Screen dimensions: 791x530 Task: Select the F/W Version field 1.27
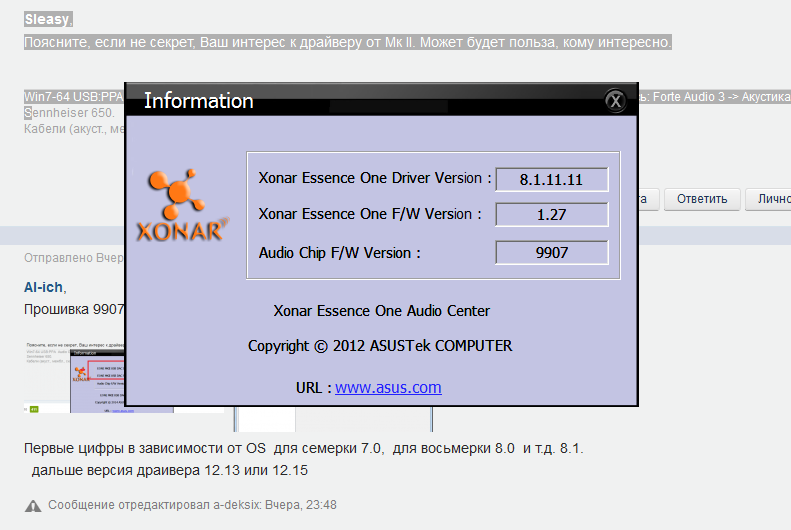[x=552, y=214]
